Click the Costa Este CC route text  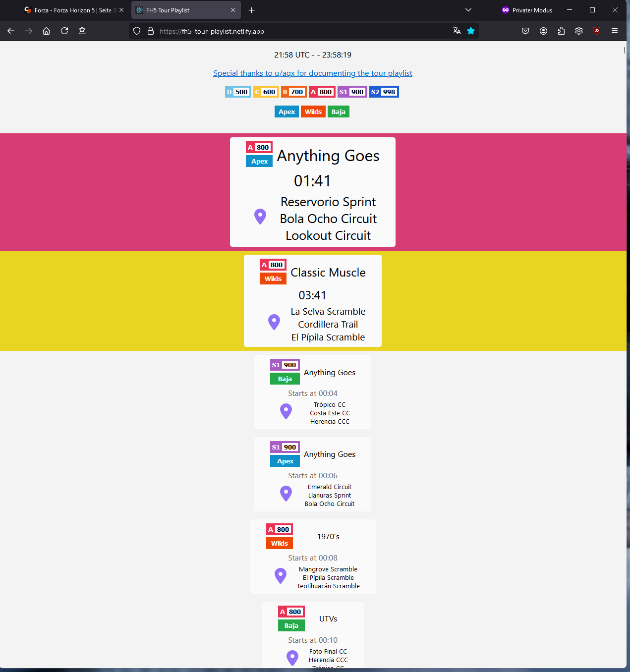330,413
